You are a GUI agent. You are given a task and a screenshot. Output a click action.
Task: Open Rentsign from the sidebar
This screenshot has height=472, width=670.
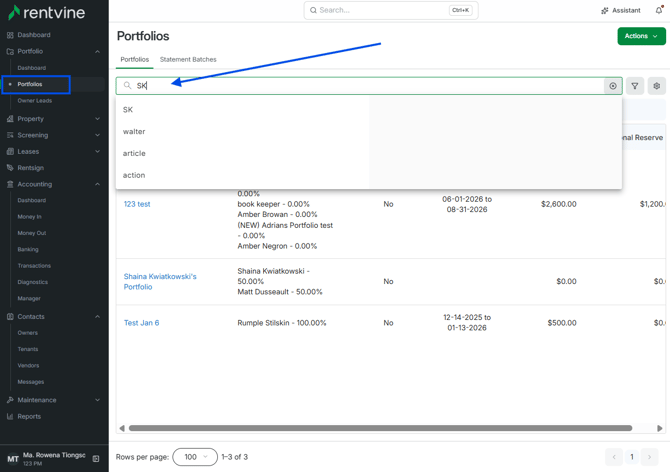(x=30, y=168)
